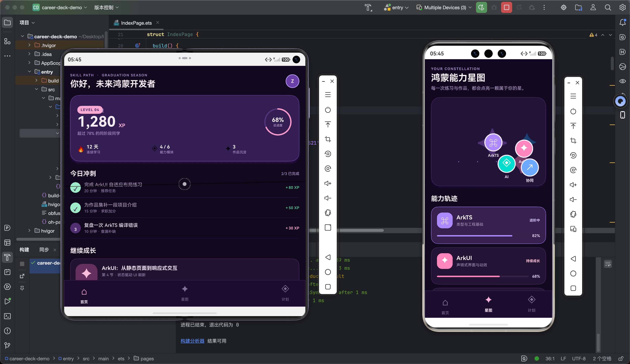Tap the ArkUI skill card in phone emulator

coord(488,266)
